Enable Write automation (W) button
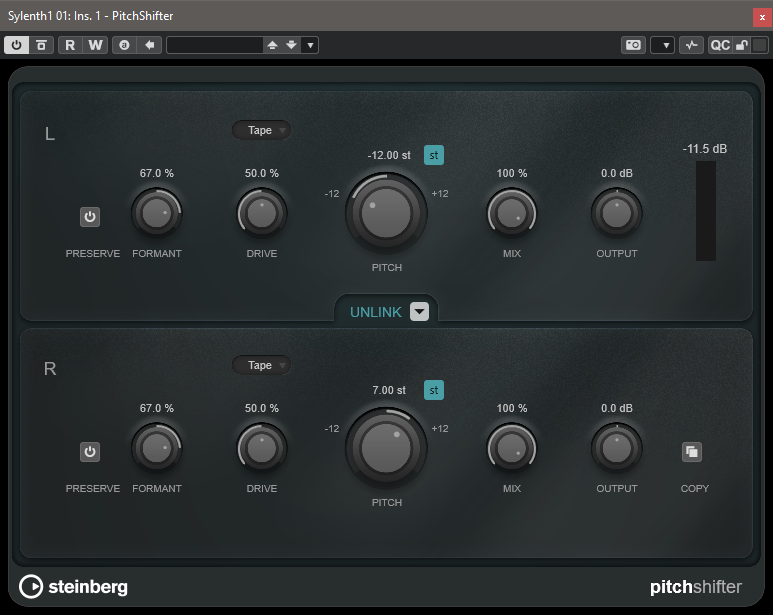Image resolution: width=773 pixels, height=615 pixels. tap(95, 45)
